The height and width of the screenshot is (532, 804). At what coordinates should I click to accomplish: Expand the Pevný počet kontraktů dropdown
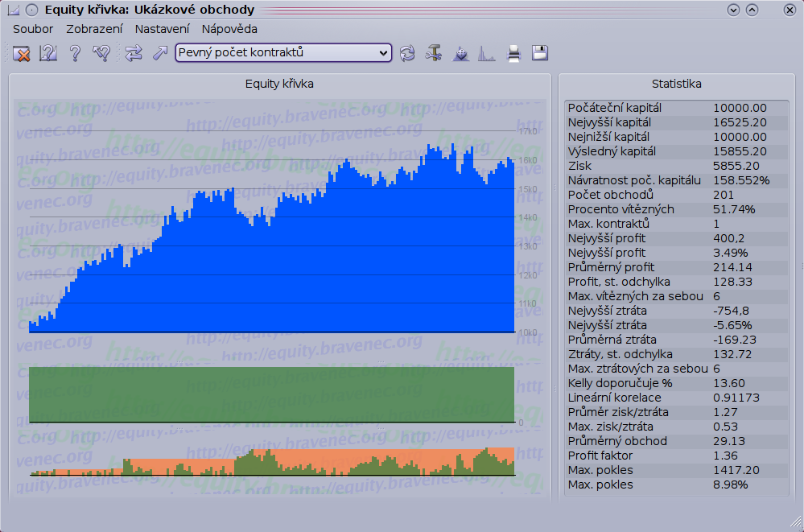click(x=283, y=53)
